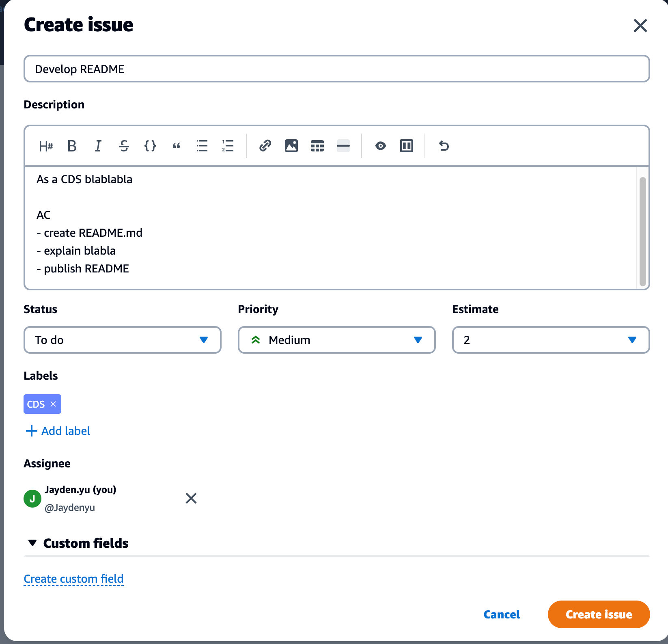Click the text "- publish README"
Image resolution: width=668 pixels, height=644 pixels.
coord(83,269)
